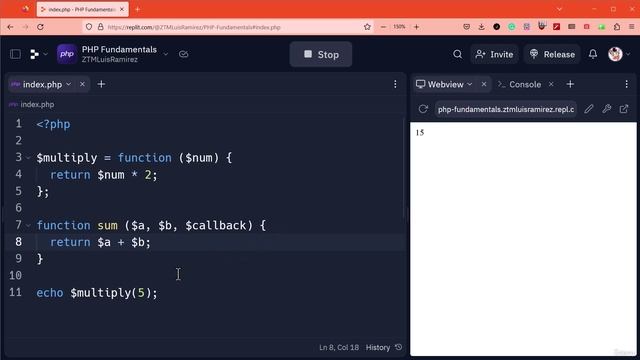Click the site security lock icon
This screenshot has width=640, height=360.
tap(100, 27)
